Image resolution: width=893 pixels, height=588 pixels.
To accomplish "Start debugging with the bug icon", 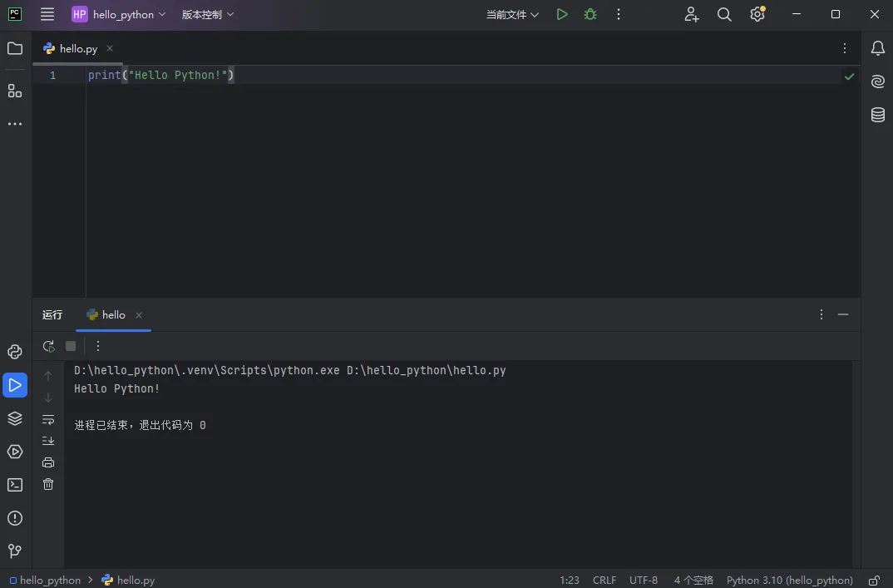I will [x=590, y=14].
